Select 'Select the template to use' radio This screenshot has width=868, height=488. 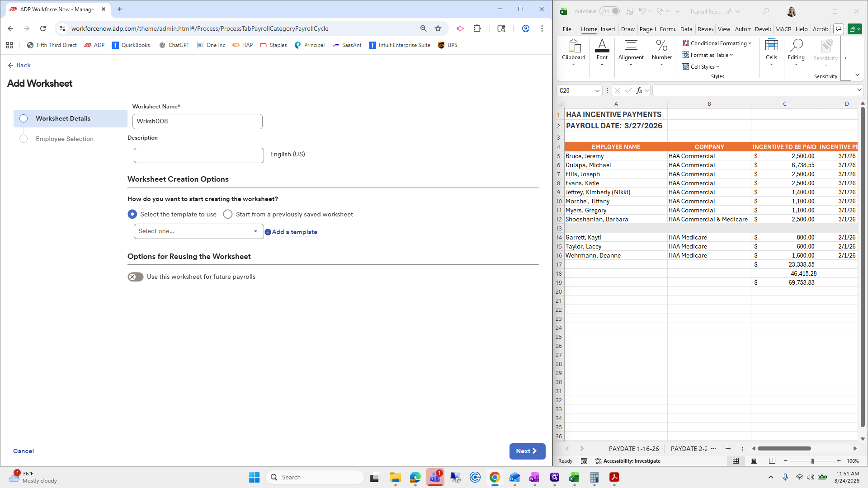(132, 214)
